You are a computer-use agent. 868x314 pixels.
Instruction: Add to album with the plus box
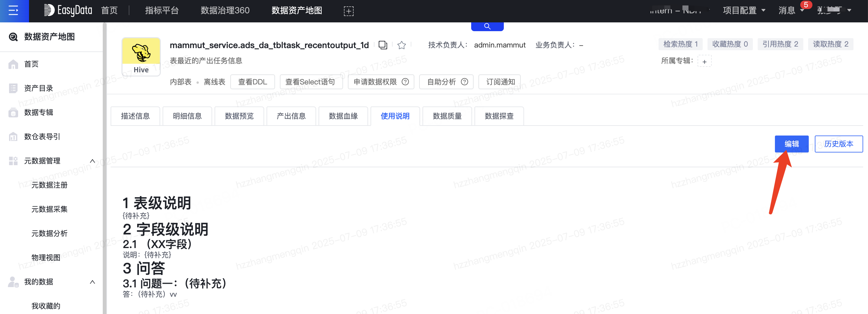click(x=704, y=61)
